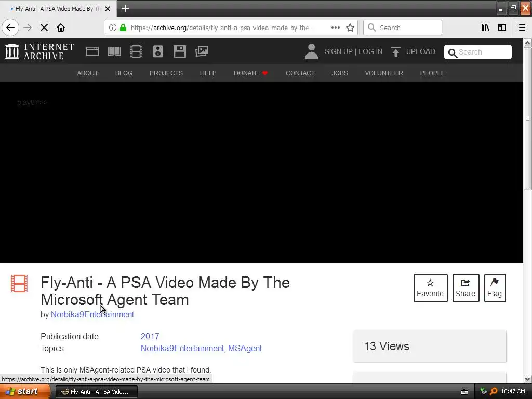Open page actions three-dot menu in address bar

336,28
